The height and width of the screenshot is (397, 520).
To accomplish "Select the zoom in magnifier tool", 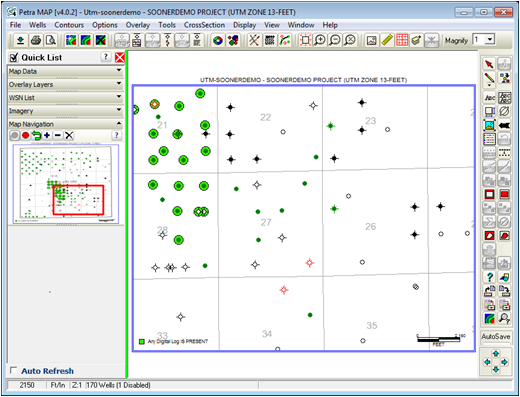I will [320, 40].
